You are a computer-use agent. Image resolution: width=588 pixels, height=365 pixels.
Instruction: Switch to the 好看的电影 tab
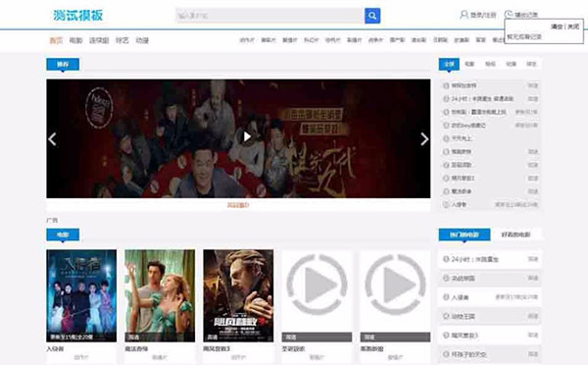516,235
